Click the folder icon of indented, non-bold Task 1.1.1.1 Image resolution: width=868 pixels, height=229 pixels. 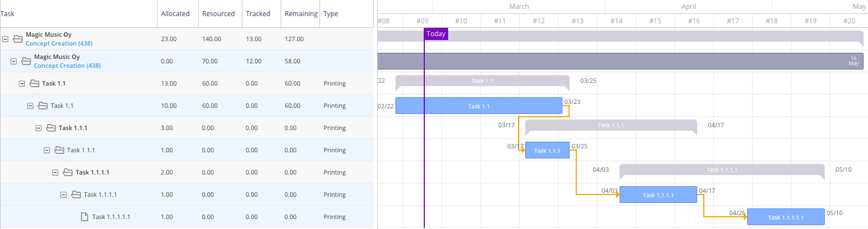76,195
